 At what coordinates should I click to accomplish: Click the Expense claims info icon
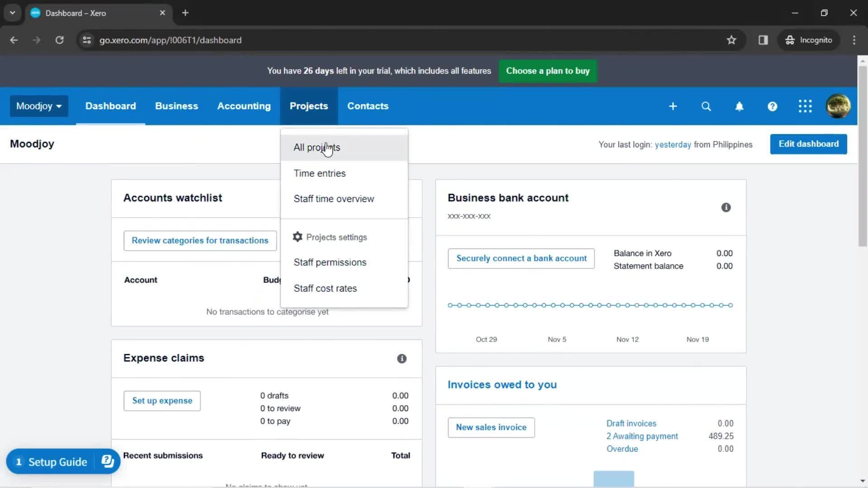point(401,358)
